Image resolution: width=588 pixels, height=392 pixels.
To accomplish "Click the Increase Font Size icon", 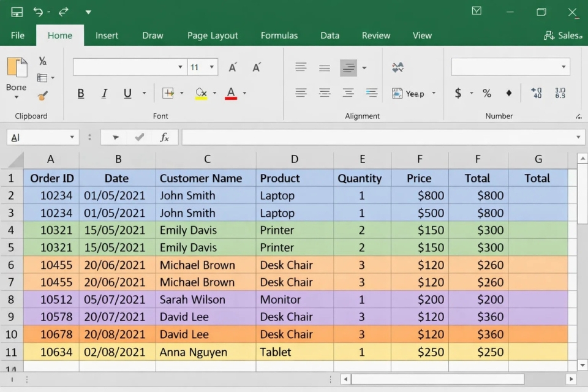I will (x=233, y=67).
